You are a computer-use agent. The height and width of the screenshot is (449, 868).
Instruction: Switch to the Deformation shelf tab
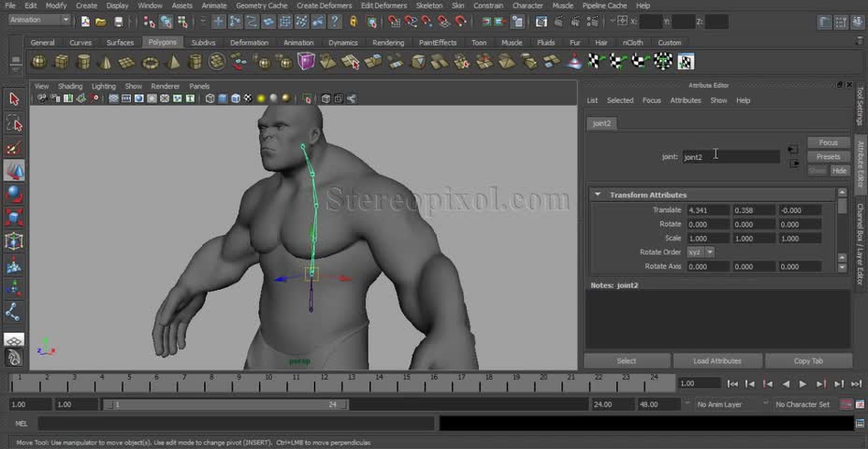pyautogui.click(x=249, y=42)
